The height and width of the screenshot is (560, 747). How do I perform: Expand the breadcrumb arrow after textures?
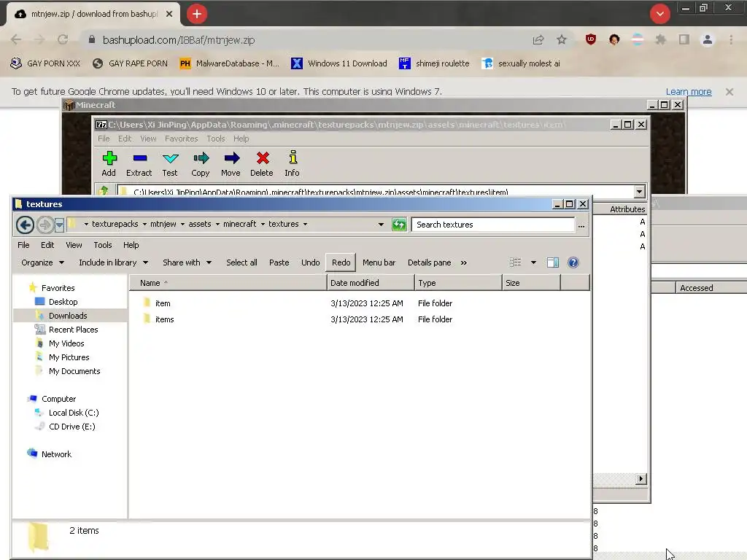306,224
